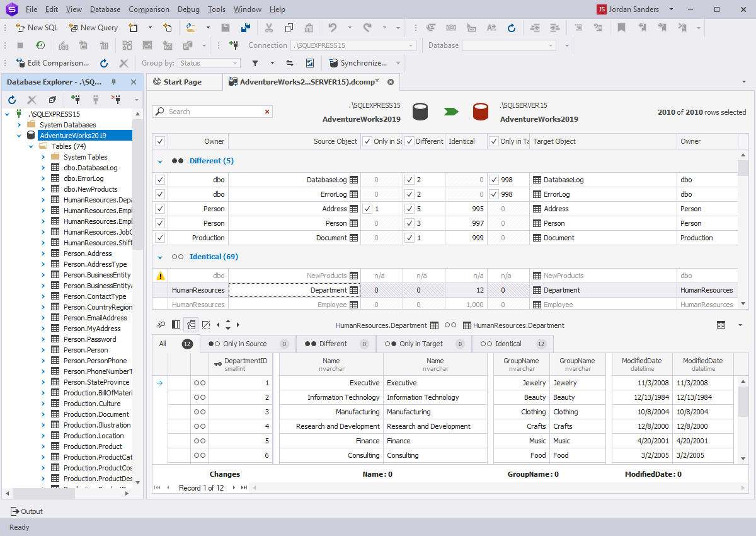The image size is (756, 536).
Task: Expand the dbo.DatabaseLog table node
Action: tap(43, 168)
